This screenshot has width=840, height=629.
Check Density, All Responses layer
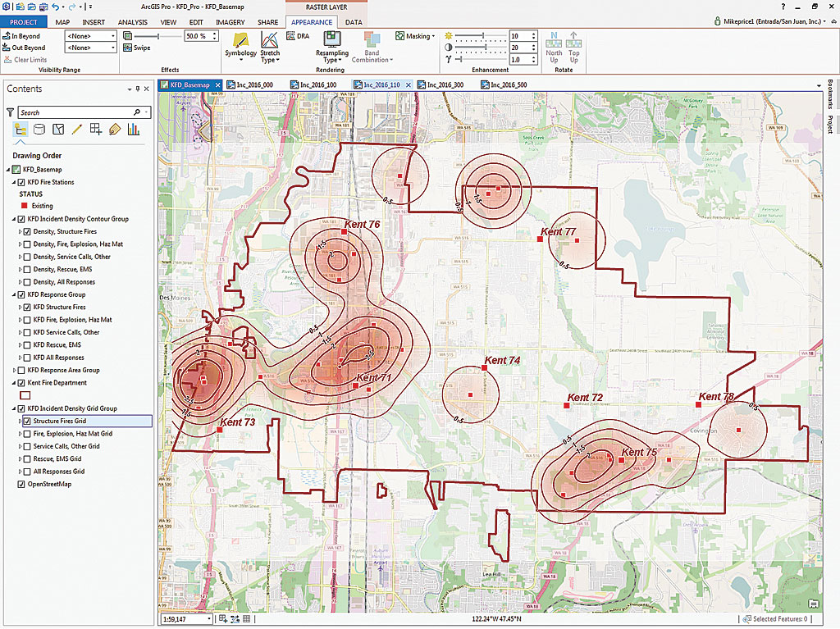click(27, 282)
